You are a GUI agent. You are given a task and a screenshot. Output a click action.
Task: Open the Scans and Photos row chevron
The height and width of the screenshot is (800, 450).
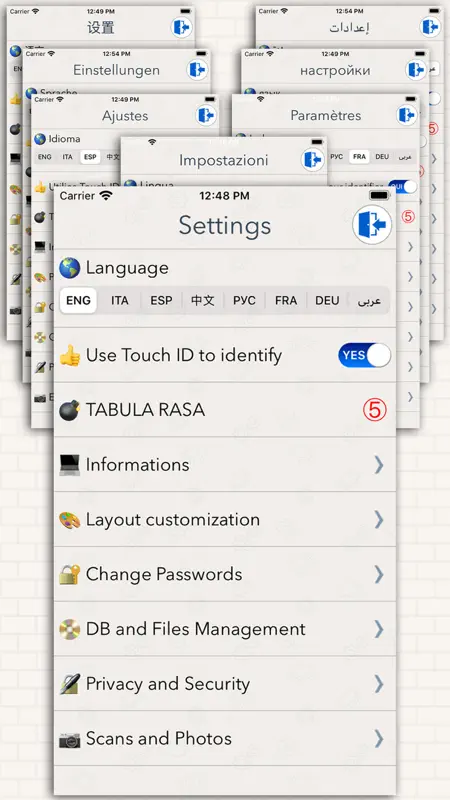click(379, 738)
